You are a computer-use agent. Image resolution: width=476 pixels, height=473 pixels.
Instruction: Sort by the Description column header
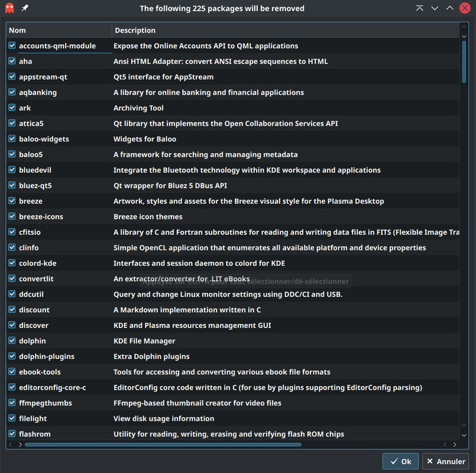click(286, 30)
